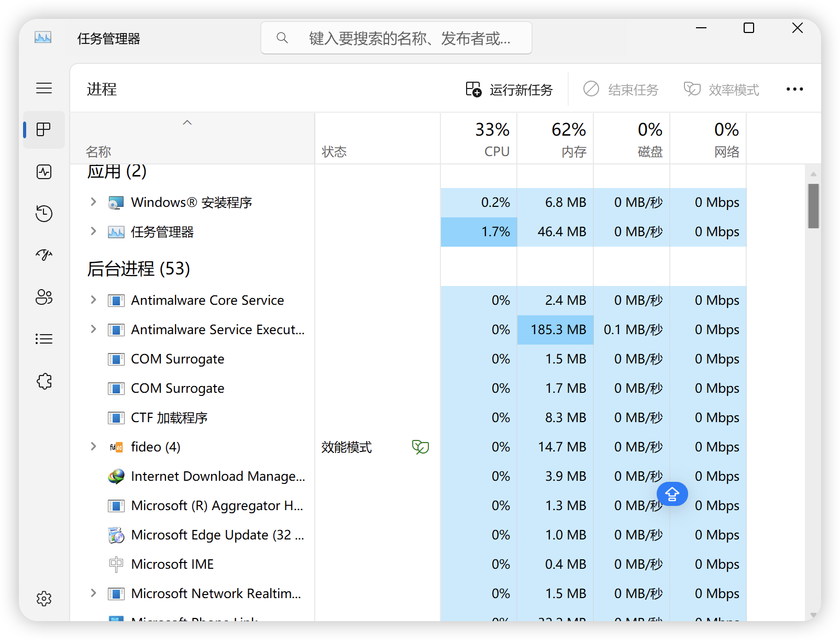Click the 进程 page title
The width and height of the screenshot is (840, 640).
click(x=102, y=90)
